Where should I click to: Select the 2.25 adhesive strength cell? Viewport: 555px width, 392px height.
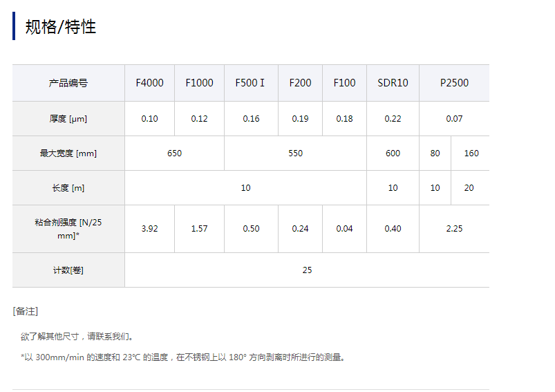[454, 229]
